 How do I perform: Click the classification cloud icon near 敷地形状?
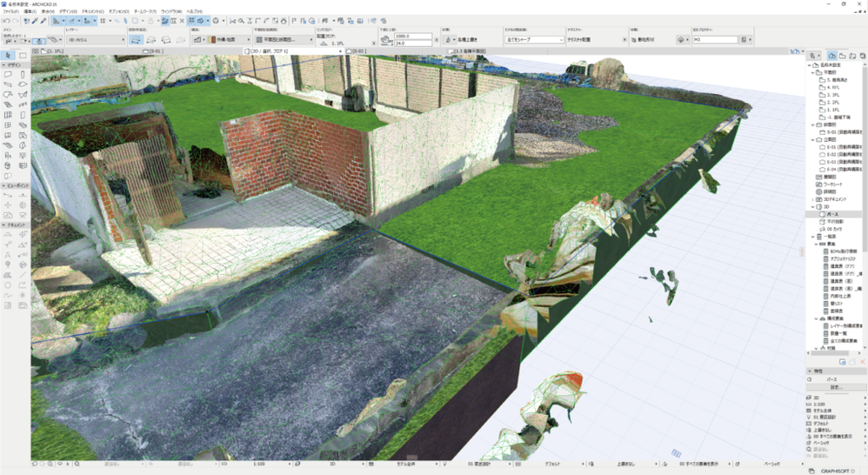coord(681,40)
